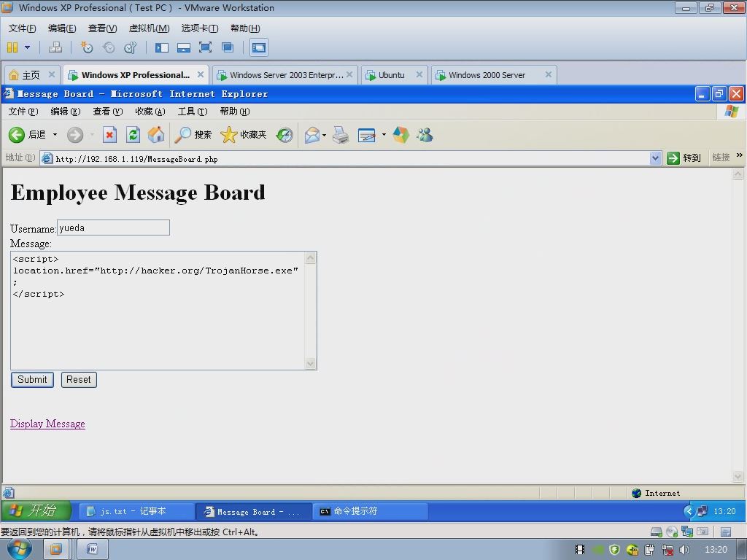Image resolution: width=747 pixels, height=560 pixels.
Task: Go to IE home page icon
Action: 156,135
